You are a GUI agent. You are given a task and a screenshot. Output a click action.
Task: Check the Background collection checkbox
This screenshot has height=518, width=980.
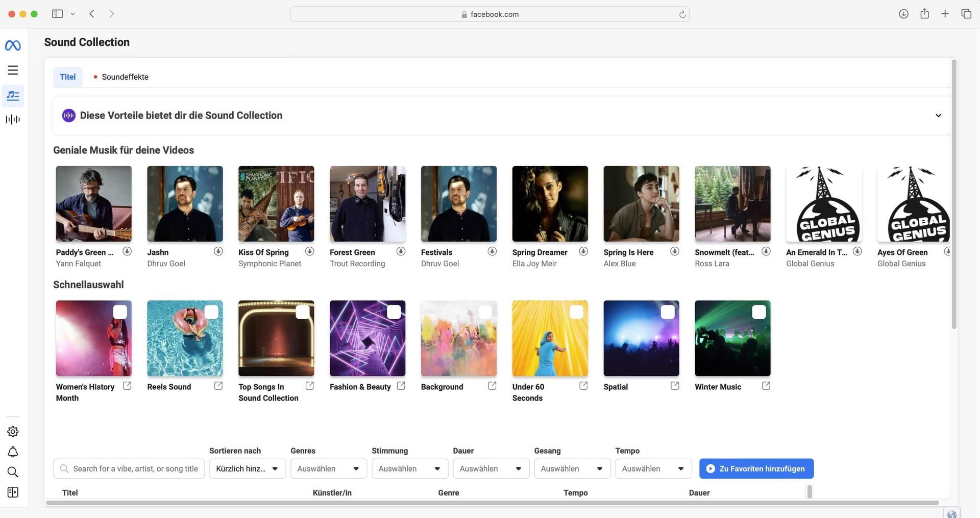485,312
